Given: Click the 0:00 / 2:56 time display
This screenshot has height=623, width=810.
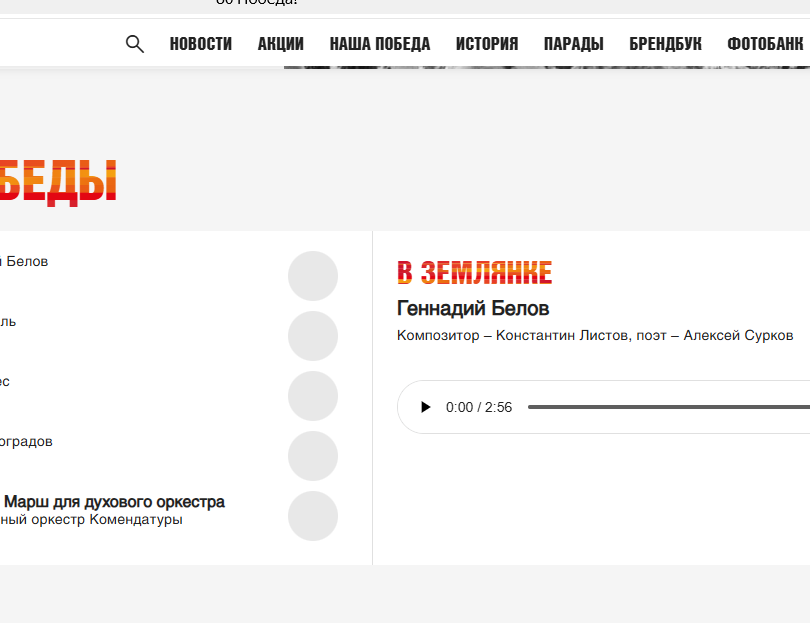Looking at the screenshot, I should 479,407.
